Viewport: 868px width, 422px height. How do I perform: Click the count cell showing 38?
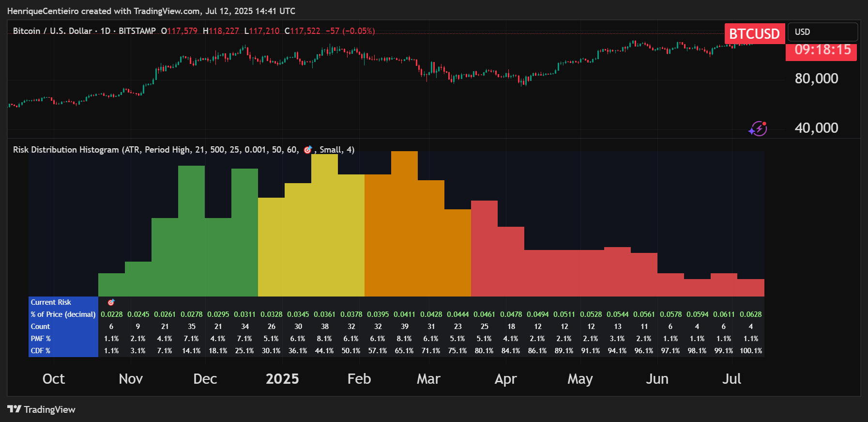click(325, 327)
